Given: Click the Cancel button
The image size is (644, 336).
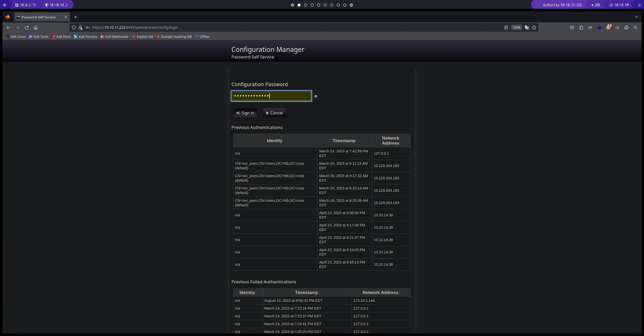Looking at the screenshot, I should pos(274,113).
